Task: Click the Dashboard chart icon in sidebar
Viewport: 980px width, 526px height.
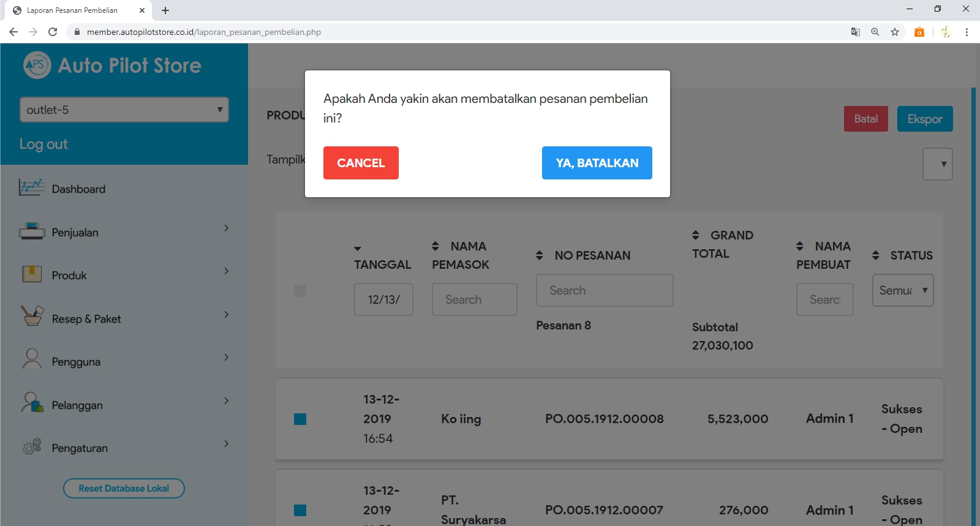Action: click(x=31, y=187)
